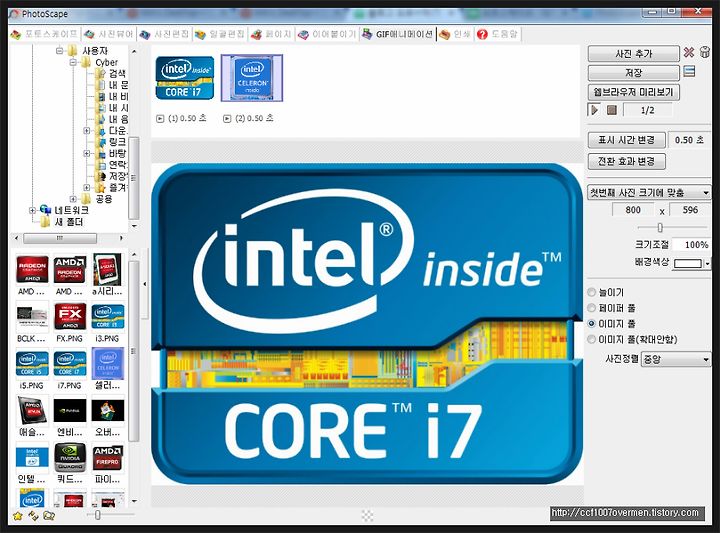
Task: Select the i5.PNG file thumbnail
Action: click(x=32, y=369)
